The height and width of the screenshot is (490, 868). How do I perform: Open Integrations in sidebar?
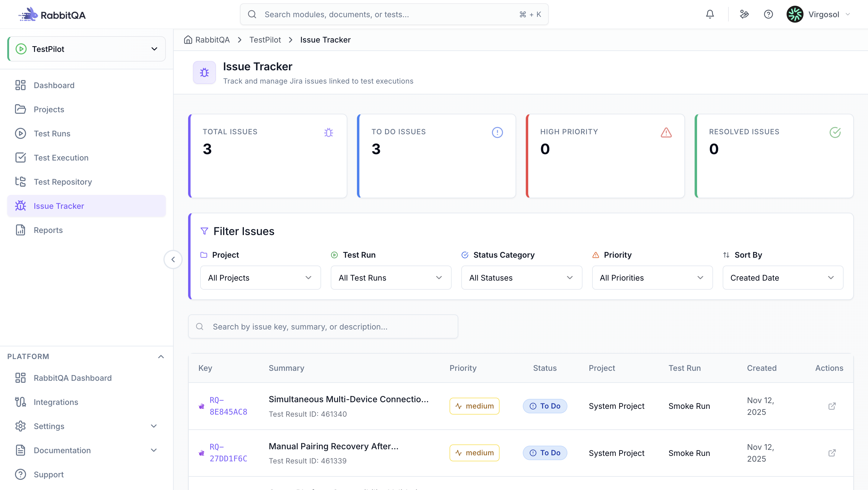pyautogui.click(x=87, y=402)
